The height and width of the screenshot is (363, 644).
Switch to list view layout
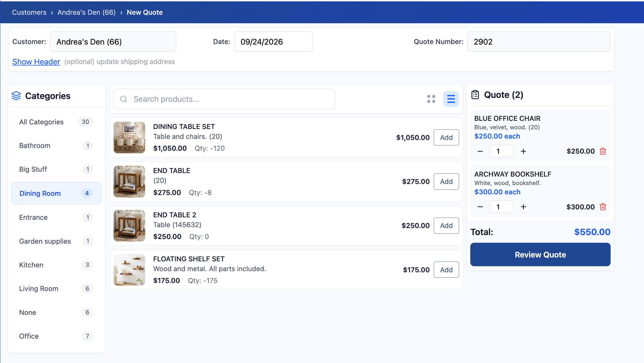click(x=451, y=99)
